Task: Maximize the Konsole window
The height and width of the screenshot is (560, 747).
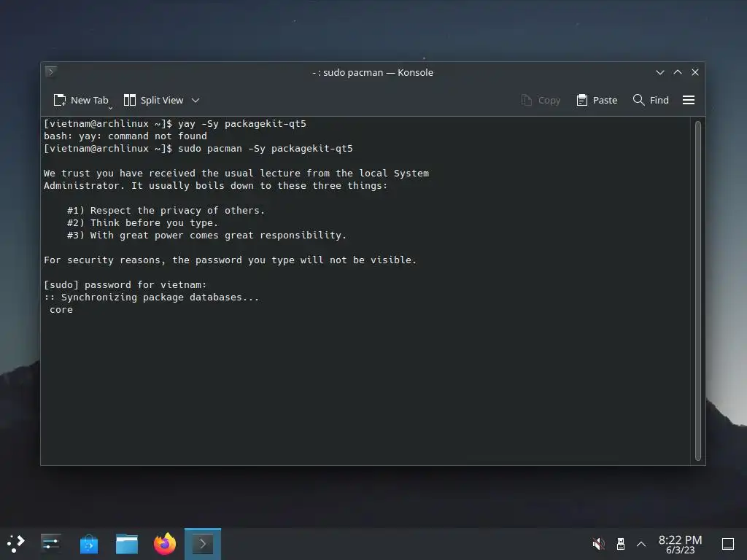Action: (678, 72)
